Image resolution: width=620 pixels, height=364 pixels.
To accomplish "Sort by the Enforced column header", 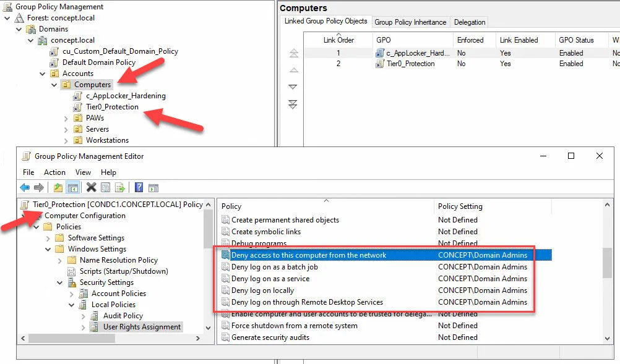I will (x=474, y=40).
